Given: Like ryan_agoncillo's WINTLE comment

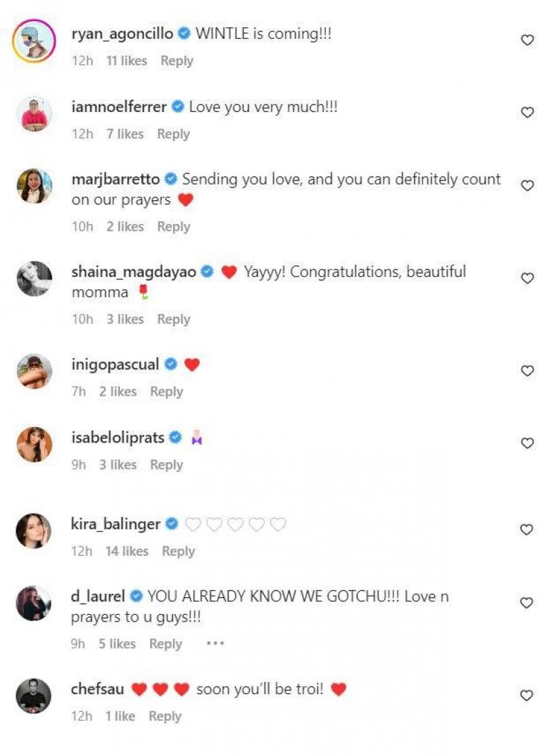Looking at the screenshot, I should pyautogui.click(x=527, y=41).
